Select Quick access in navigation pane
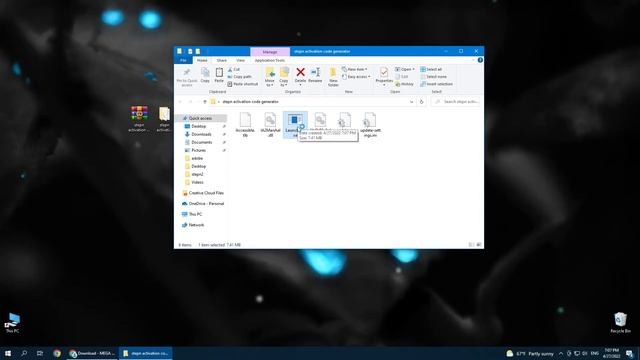 [201, 118]
